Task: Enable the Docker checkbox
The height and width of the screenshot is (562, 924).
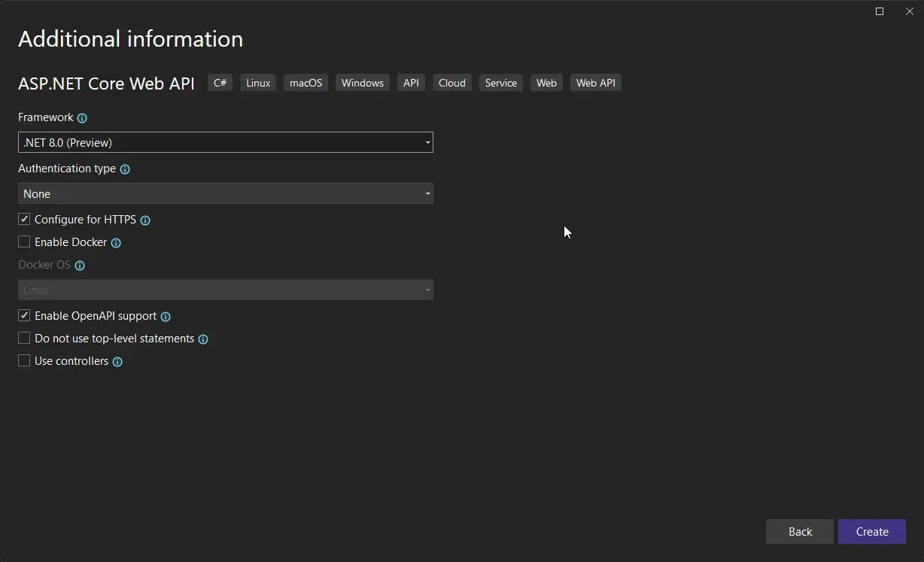Action: [23, 242]
